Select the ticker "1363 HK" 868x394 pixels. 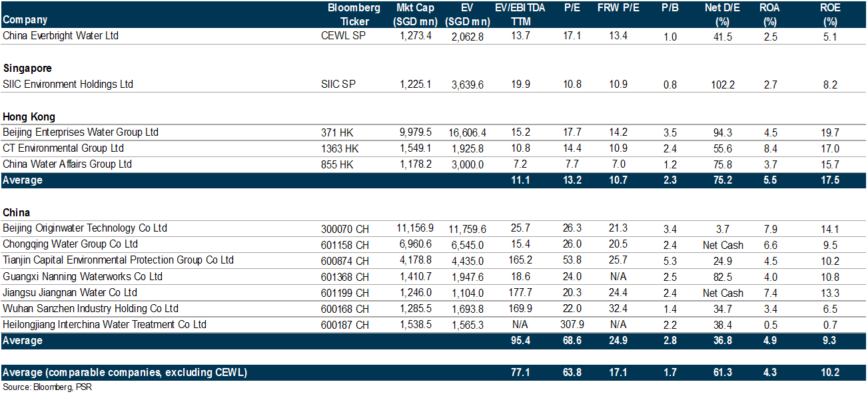click(340, 148)
